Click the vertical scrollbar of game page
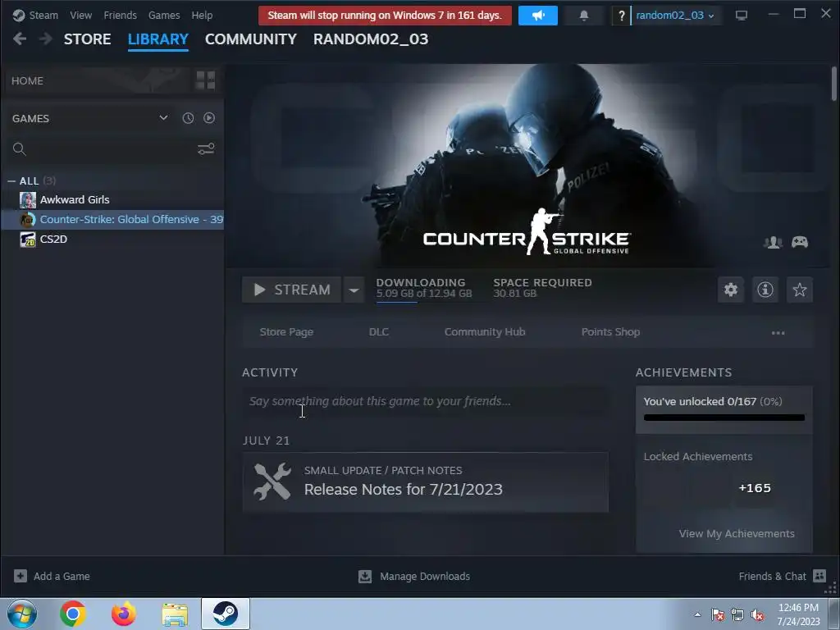 click(833, 84)
